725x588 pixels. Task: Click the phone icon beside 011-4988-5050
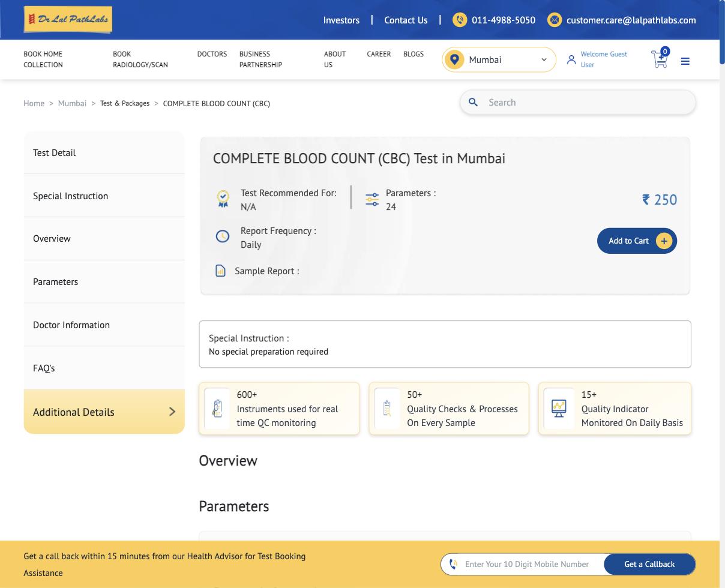460,20
